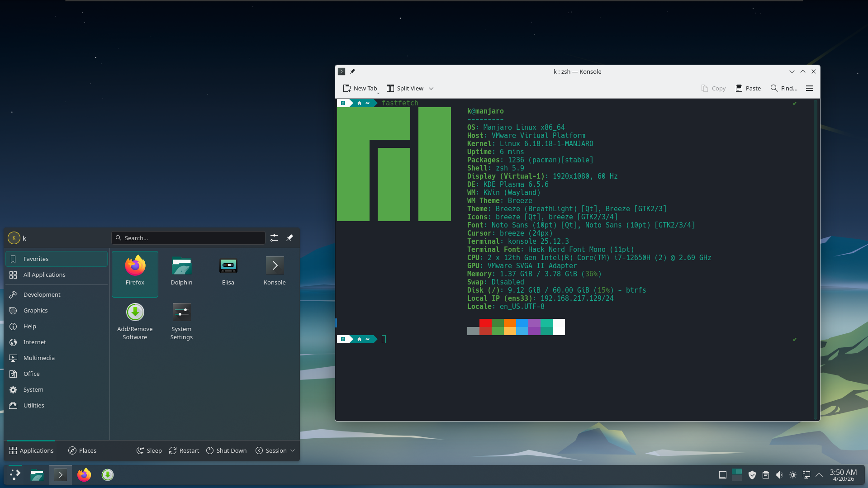The image size is (868, 488).
Task: Select the All Applications category
Action: [57, 275]
